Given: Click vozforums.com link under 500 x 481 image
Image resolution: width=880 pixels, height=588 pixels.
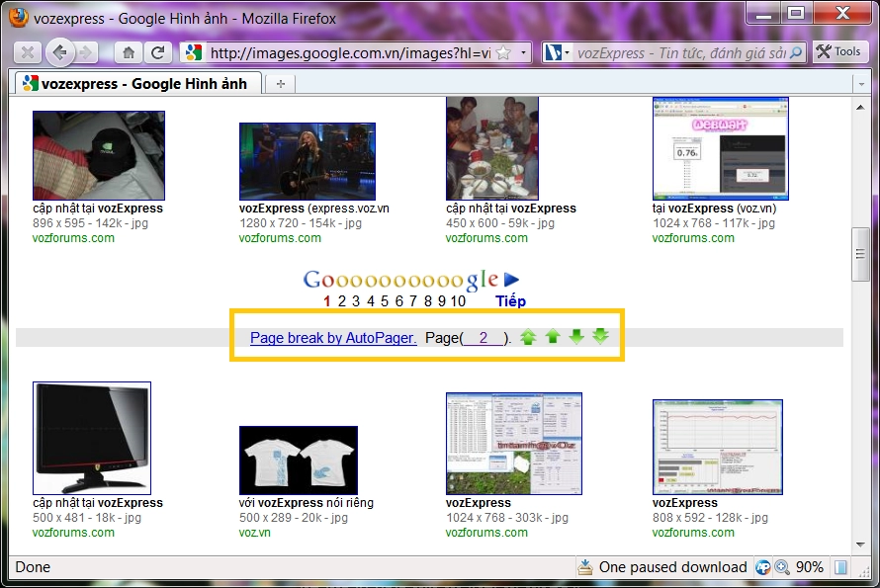Looking at the screenshot, I should click(73, 533).
